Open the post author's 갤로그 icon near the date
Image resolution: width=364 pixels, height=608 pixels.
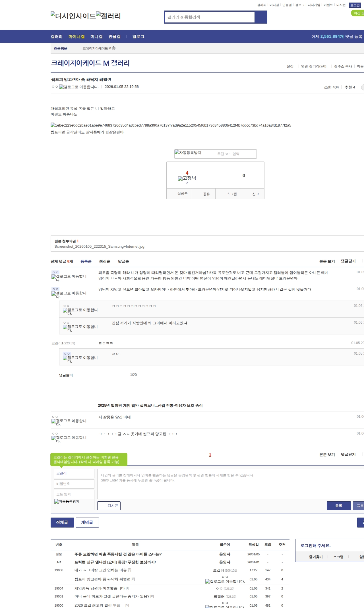point(79,87)
